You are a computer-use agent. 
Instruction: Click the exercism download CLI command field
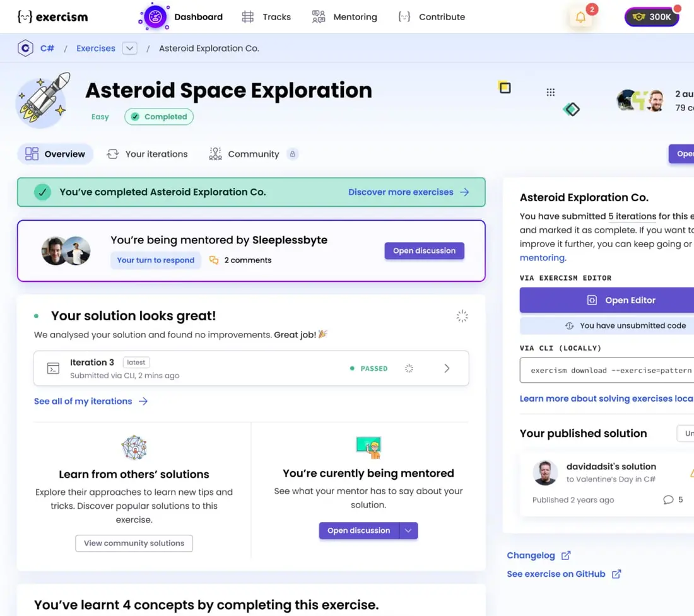607,370
